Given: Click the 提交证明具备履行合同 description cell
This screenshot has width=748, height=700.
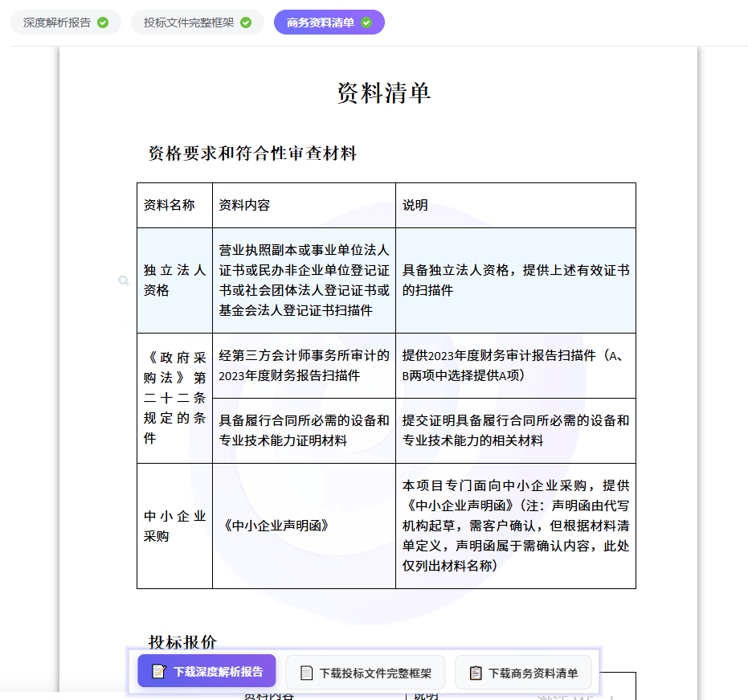Looking at the screenshot, I should [x=516, y=431].
